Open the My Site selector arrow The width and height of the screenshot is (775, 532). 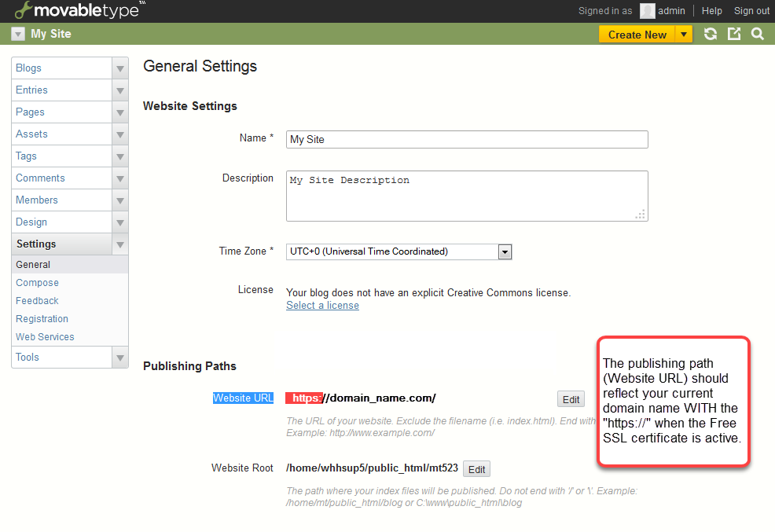click(18, 34)
